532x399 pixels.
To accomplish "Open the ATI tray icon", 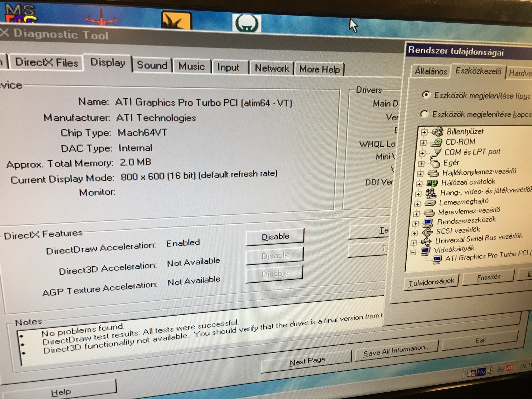I will pos(510,368).
